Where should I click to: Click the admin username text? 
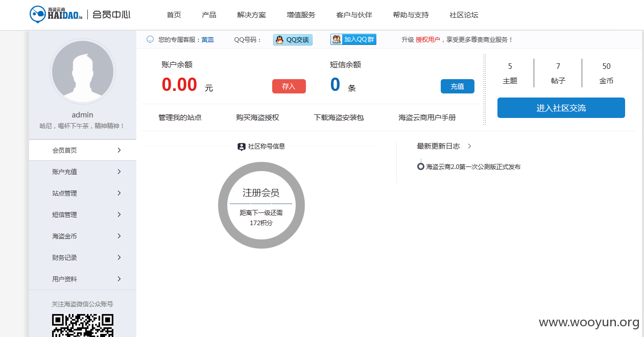click(x=83, y=115)
